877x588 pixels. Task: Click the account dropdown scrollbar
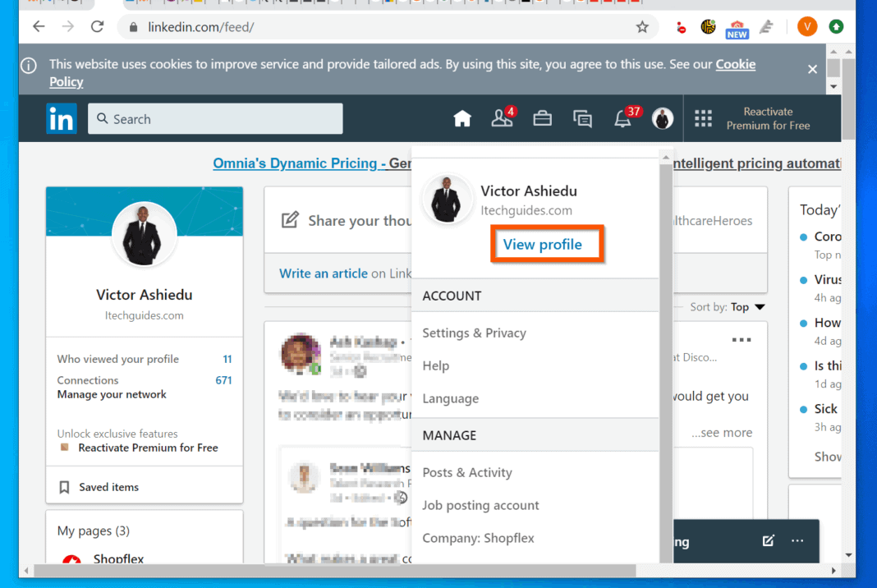(x=666, y=362)
